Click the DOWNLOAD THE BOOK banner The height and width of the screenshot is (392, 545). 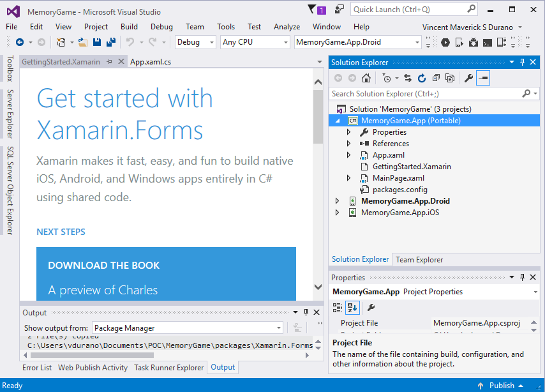pos(166,274)
